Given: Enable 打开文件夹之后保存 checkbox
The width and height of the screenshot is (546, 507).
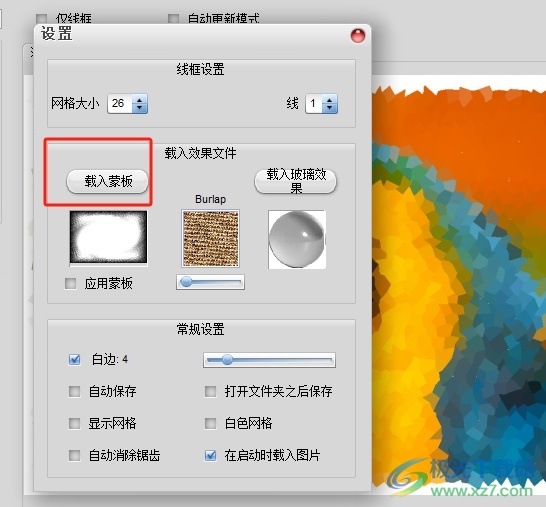Looking at the screenshot, I should 210,391.
